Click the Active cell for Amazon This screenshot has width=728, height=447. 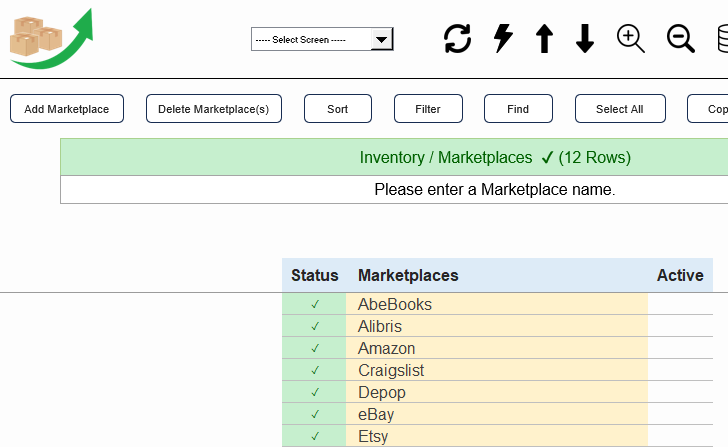(680, 348)
